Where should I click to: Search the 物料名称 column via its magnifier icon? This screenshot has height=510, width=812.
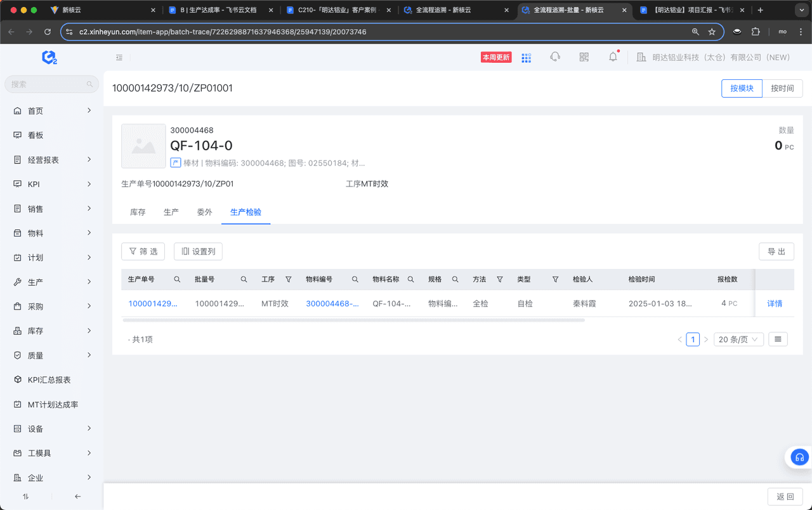coord(410,279)
